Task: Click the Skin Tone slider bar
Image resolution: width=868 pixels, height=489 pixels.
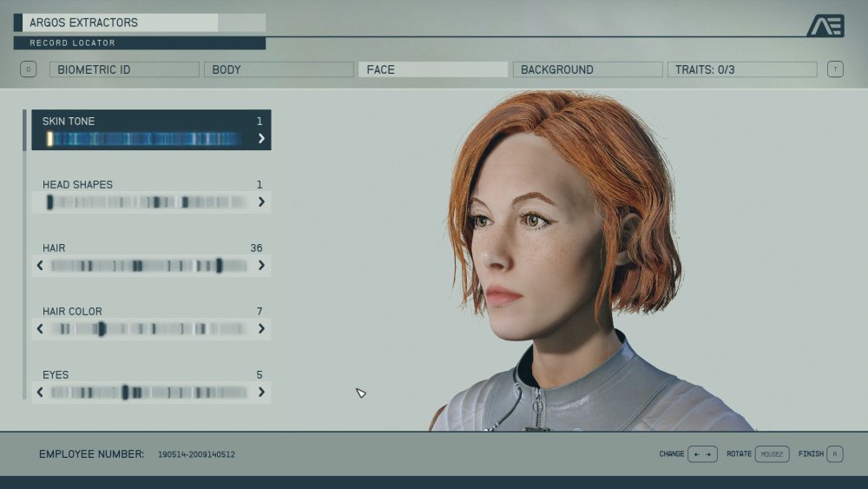Action: click(x=146, y=139)
